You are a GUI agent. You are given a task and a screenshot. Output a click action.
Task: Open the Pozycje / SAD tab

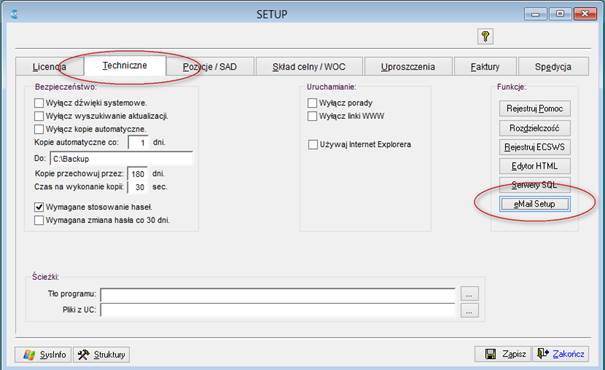coord(210,67)
